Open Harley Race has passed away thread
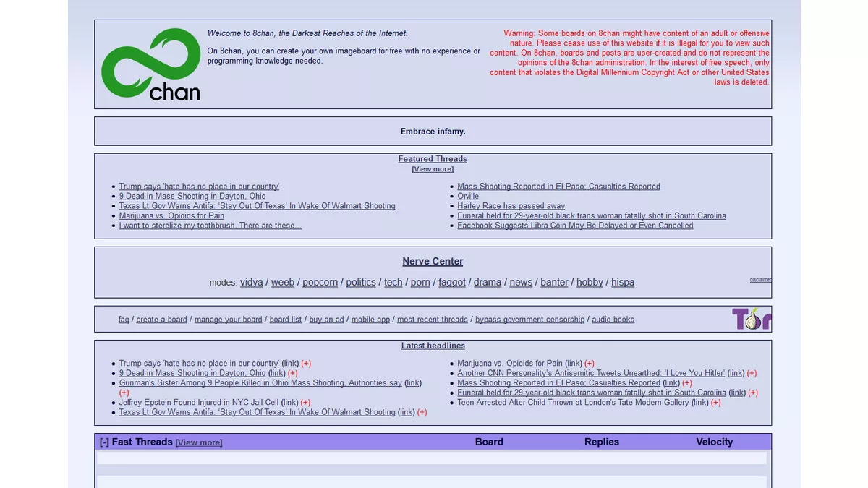 tap(511, 206)
